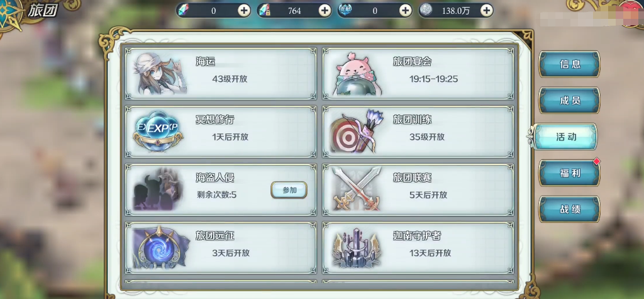This screenshot has height=299, width=644.
Task: Select the 活动 activities tab
Action: [x=565, y=137]
